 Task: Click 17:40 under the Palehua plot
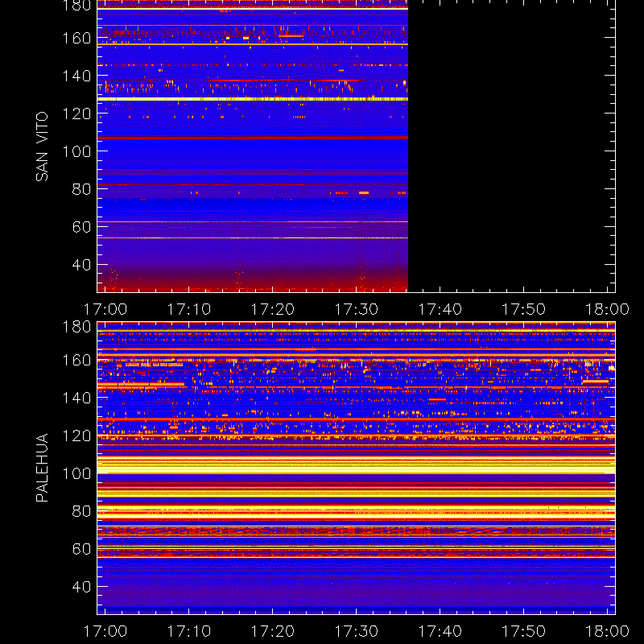coord(440,631)
